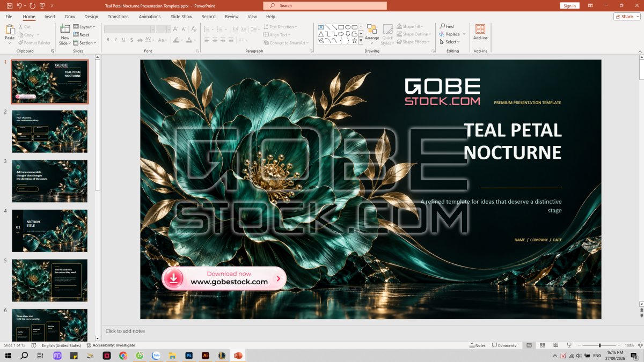The width and height of the screenshot is (644, 362).
Task: Toggle Bold formatting
Action: coord(108,40)
